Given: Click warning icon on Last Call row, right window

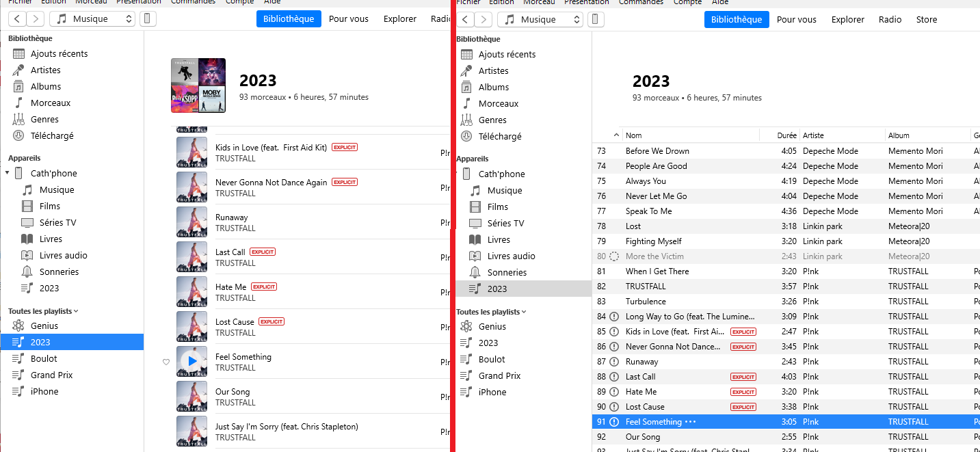Looking at the screenshot, I should [614, 377].
